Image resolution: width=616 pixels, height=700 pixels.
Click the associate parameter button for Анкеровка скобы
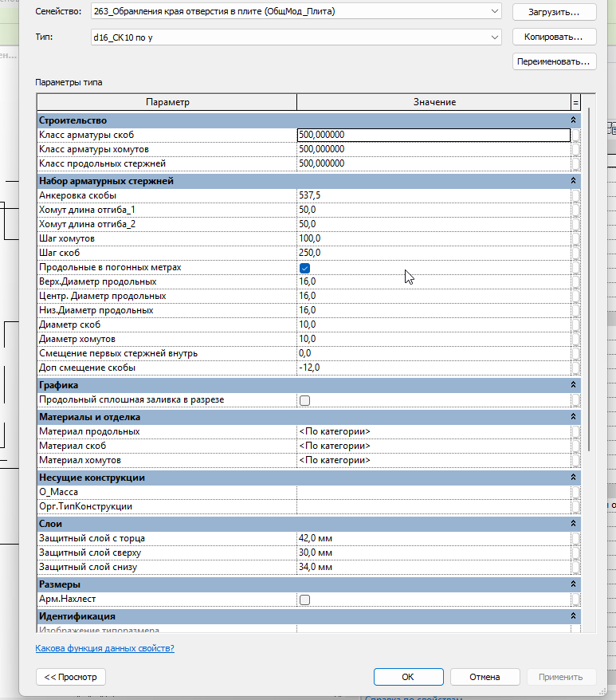point(576,195)
